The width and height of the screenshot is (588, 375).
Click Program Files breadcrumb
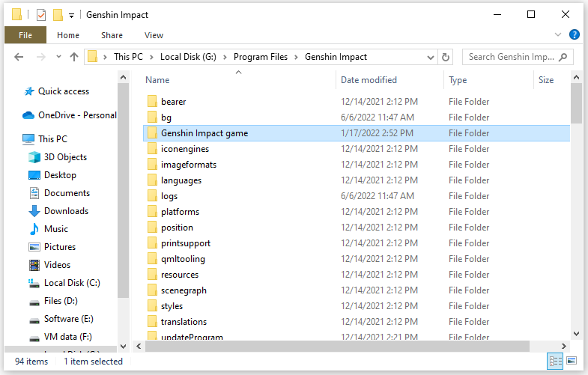(x=260, y=57)
